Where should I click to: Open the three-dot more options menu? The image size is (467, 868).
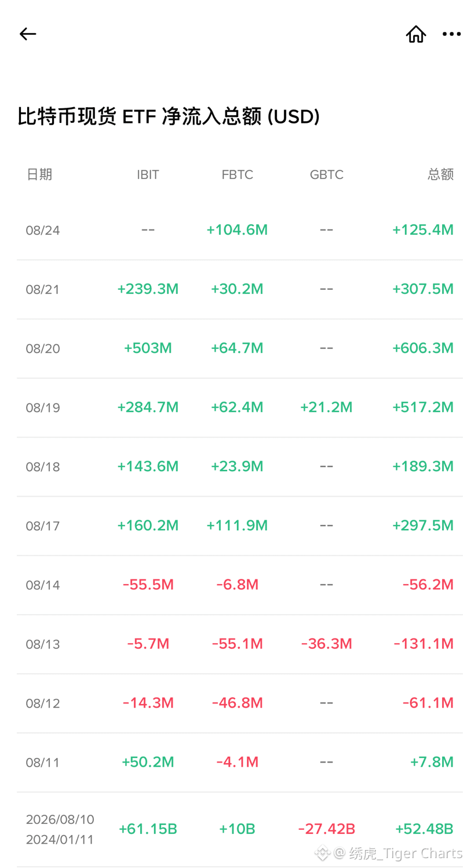(451, 34)
